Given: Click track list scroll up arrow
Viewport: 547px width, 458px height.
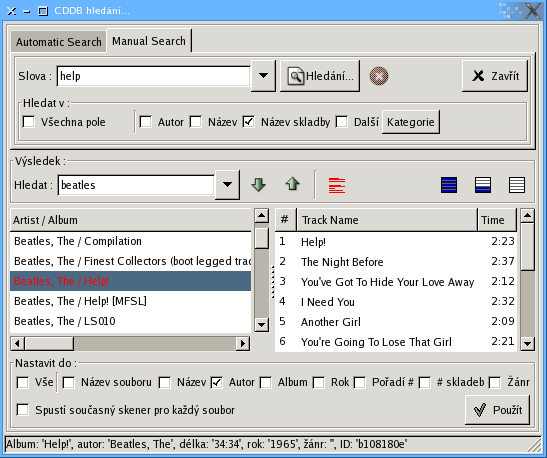Looking at the screenshot, I should click(527, 216).
